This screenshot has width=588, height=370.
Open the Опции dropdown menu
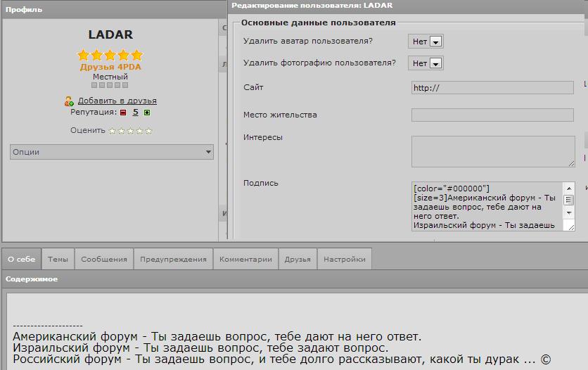point(111,152)
